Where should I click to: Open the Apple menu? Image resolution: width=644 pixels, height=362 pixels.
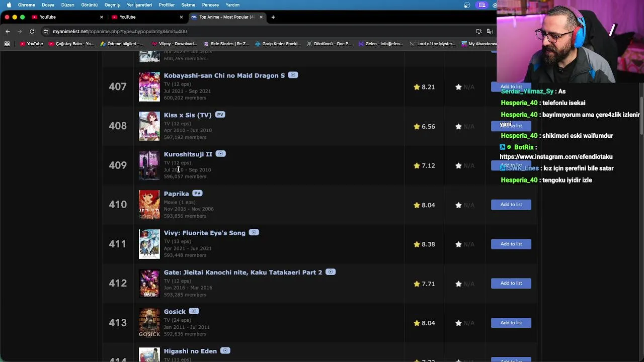(9, 5)
